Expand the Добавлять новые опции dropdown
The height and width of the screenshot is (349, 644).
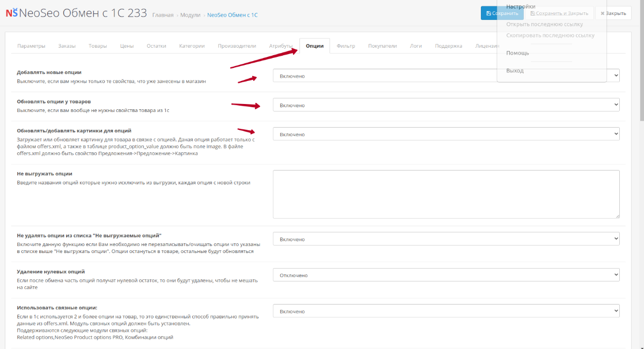(446, 76)
